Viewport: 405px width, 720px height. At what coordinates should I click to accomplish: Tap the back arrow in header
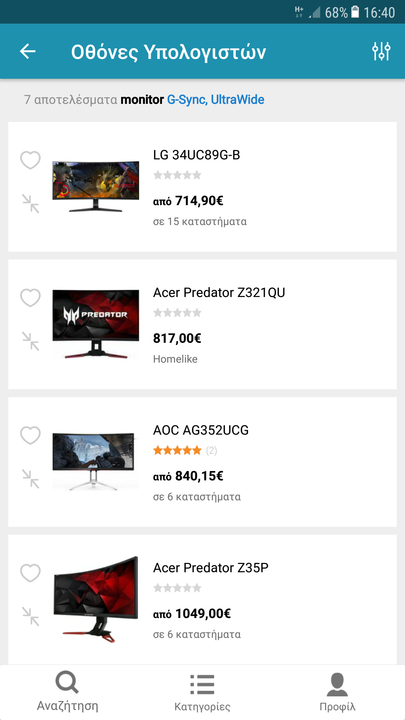pyautogui.click(x=28, y=51)
